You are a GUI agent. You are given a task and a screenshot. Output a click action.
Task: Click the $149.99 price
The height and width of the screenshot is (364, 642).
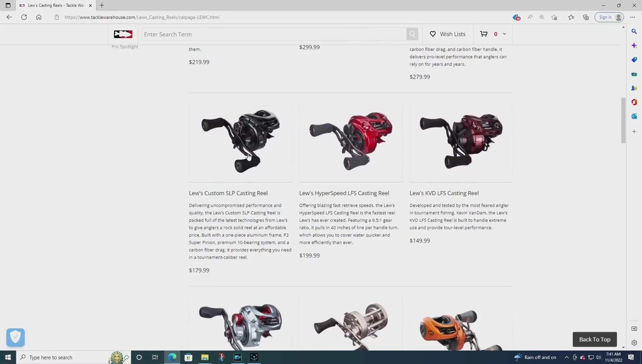click(x=420, y=240)
